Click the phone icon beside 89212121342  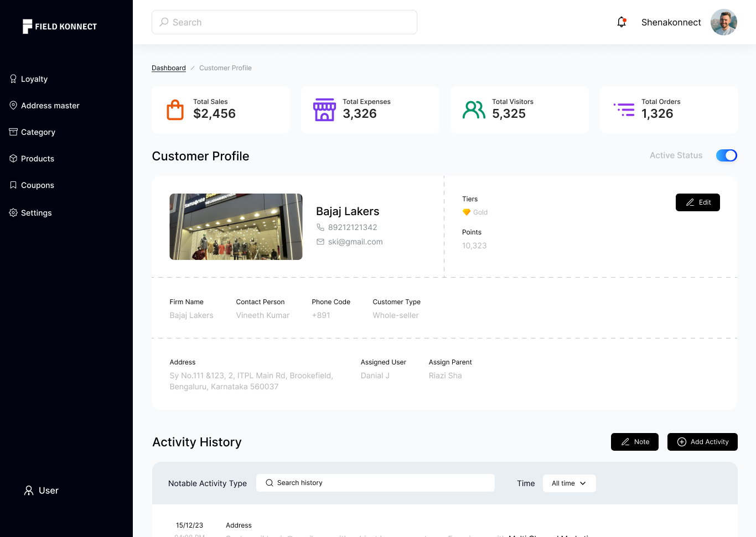(320, 227)
